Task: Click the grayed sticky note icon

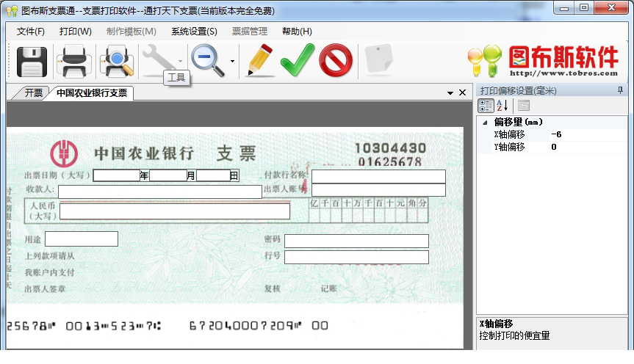Action: (379, 59)
